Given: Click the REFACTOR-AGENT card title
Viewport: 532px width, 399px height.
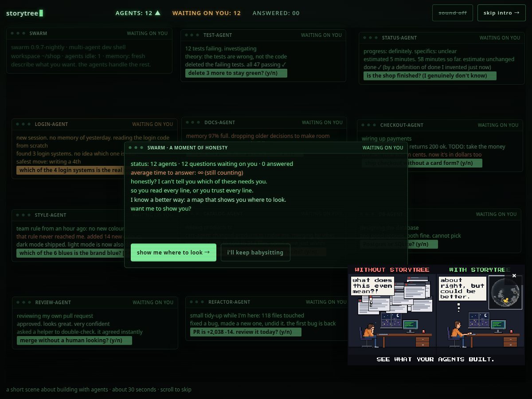Looking at the screenshot, I should click(x=230, y=302).
